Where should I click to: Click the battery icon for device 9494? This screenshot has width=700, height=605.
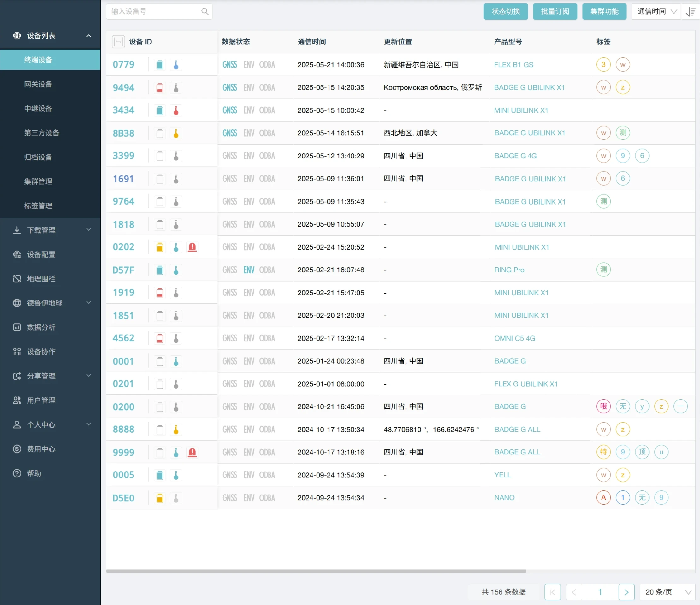160,88
